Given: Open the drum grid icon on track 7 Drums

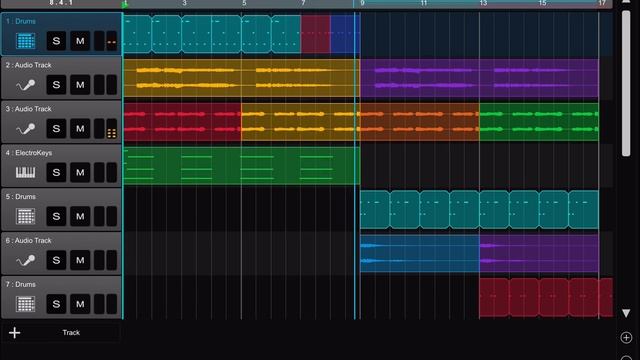Looking at the screenshot, I should click(x=25, y=304).
